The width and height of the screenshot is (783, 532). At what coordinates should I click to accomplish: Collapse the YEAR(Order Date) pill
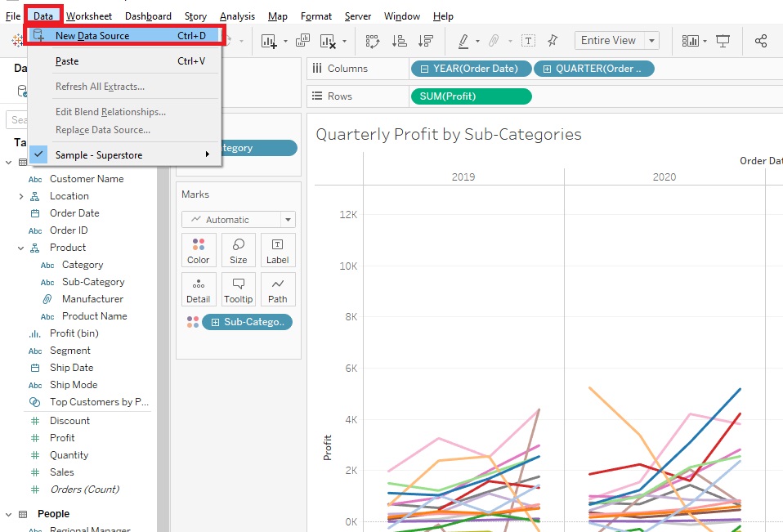(424, 69)
